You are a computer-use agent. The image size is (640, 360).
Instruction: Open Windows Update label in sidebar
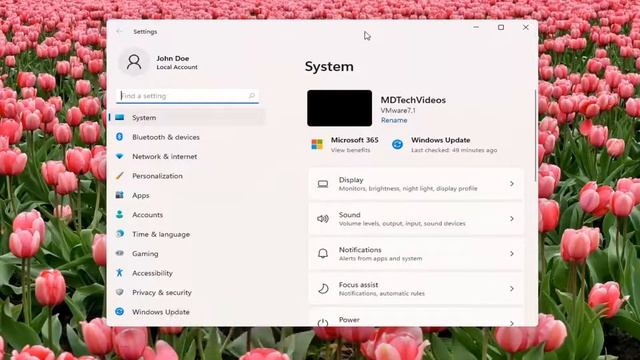pos(161,312)
